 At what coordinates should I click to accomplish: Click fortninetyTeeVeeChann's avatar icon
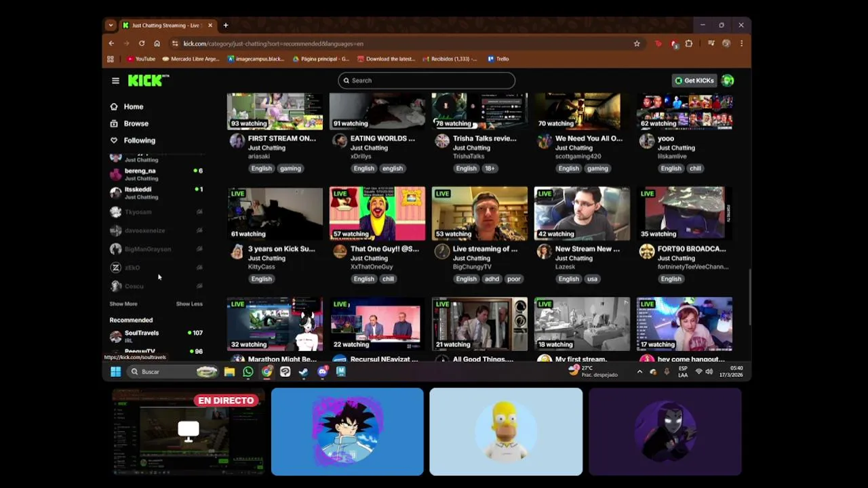[x=647, y=251]
